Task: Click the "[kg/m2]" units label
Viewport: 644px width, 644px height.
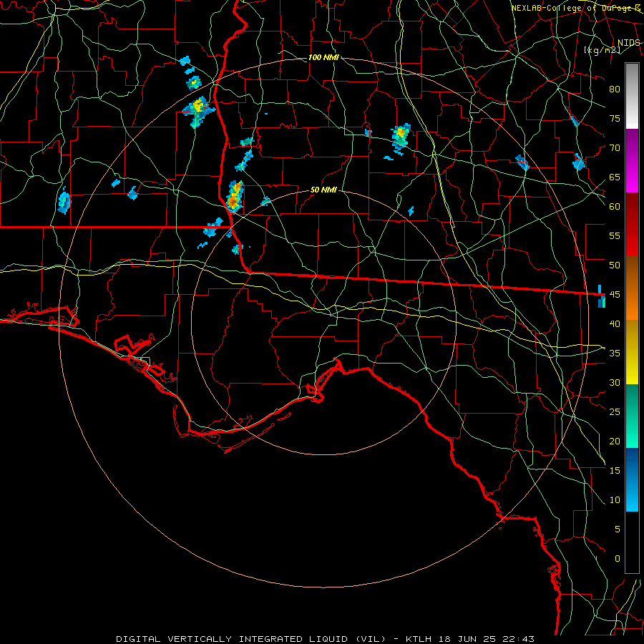Action: [602, 50]
